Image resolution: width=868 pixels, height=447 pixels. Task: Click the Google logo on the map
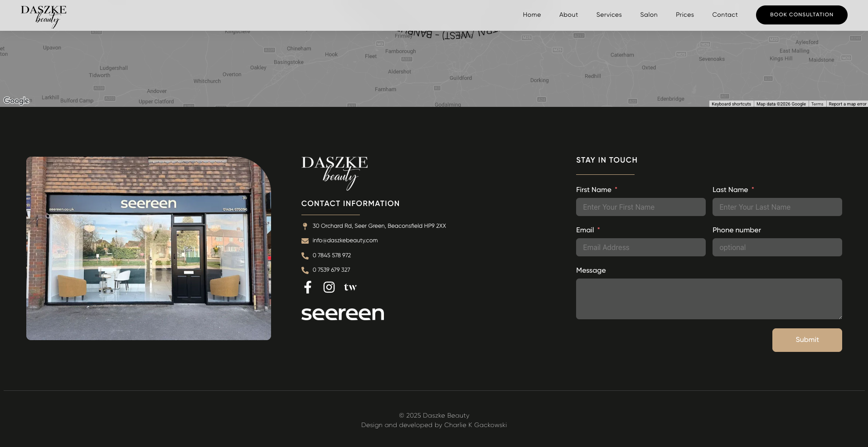16,101
